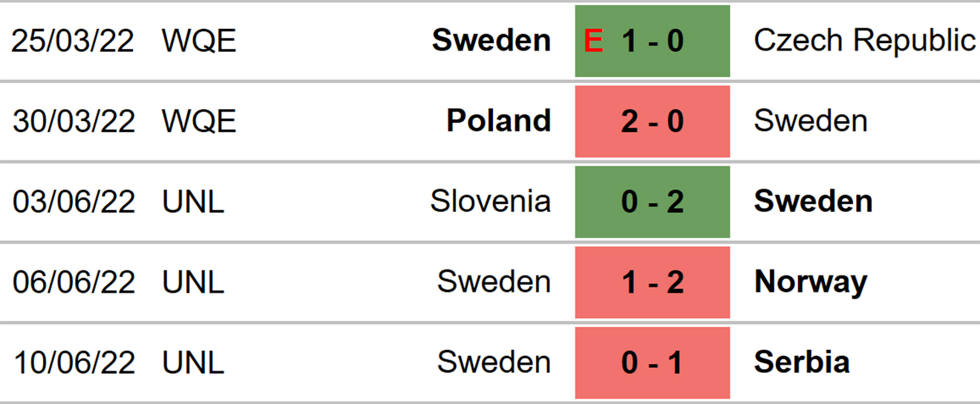Open the Serbia team link
980x404 pixels.
tap(802, 362)
